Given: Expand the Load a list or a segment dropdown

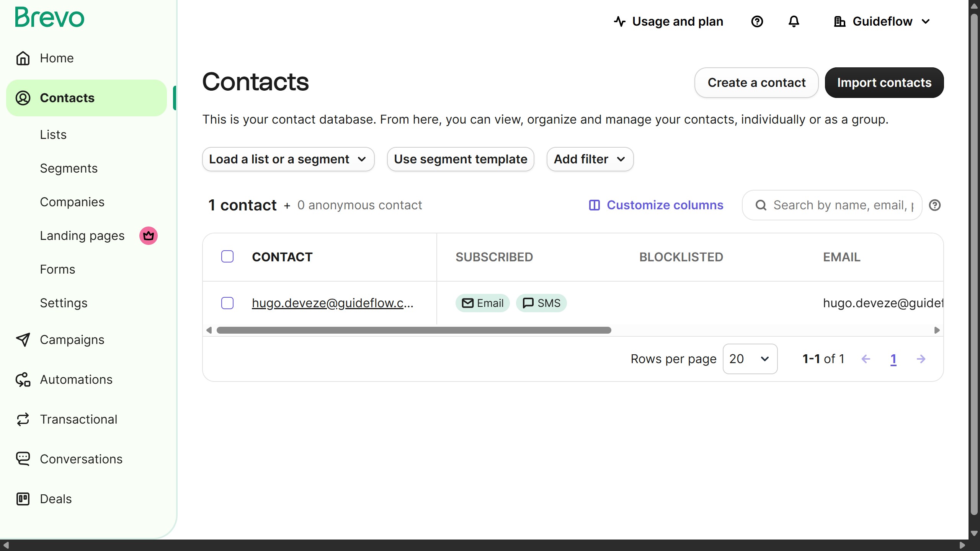Looking at the screenshot, I should pyautogui.click(x=288, y=159).
